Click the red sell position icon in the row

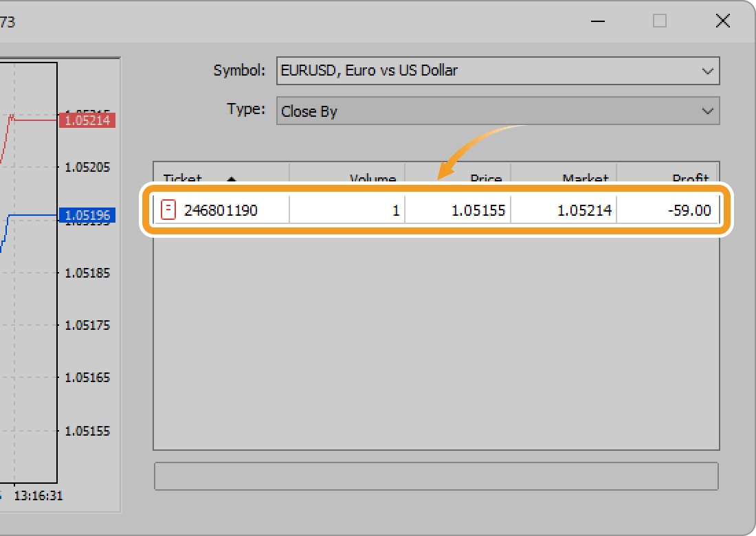pyautogui.click(x=168, y=210)
